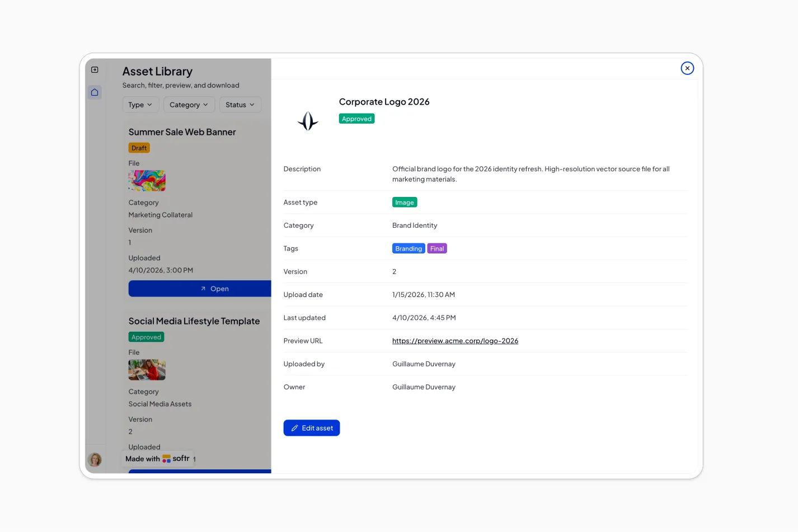The width and height of the screenshot is (798, 532).
Task: Click the Corporate Logo 2026 thumbnail
Action: (x=308, y=121)
